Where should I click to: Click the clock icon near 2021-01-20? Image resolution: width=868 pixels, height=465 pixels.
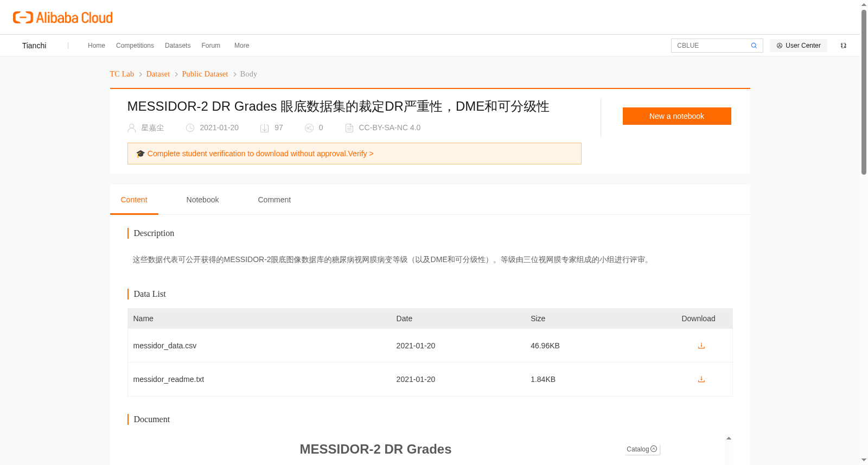pos(190,128)
